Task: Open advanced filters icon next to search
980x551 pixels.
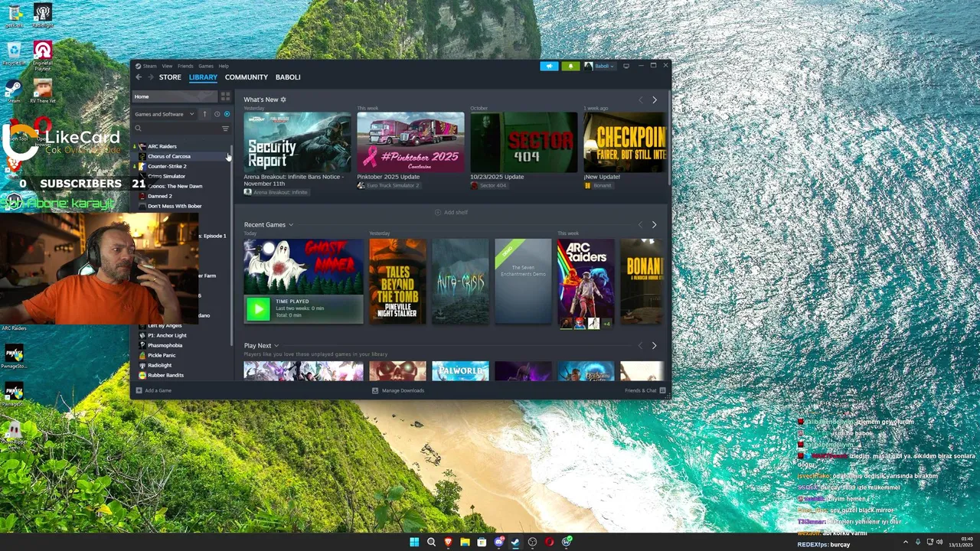Action: point(225,129)
